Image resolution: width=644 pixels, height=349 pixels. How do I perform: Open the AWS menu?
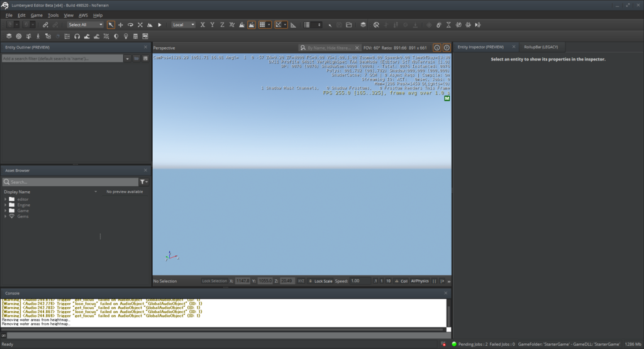84,15
